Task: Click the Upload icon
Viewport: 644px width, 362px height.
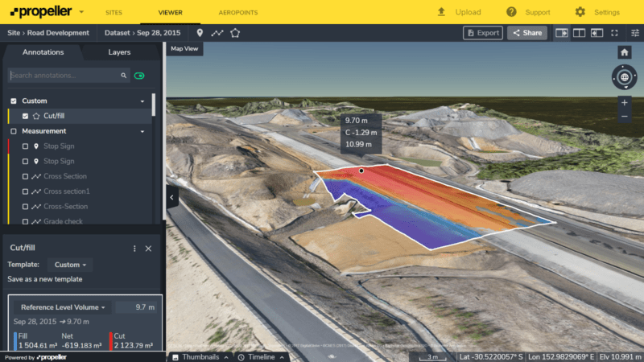Action: [441, 12]
